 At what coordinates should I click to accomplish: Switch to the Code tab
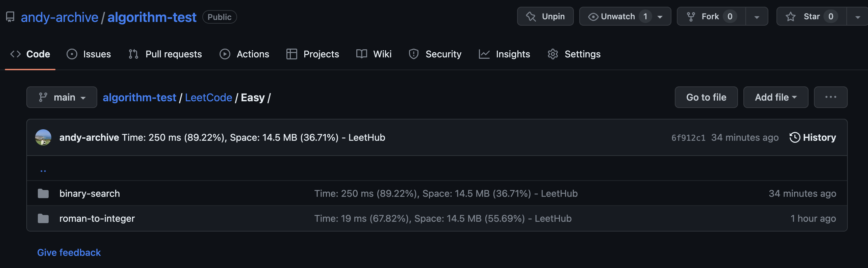[x=30, y=54]
